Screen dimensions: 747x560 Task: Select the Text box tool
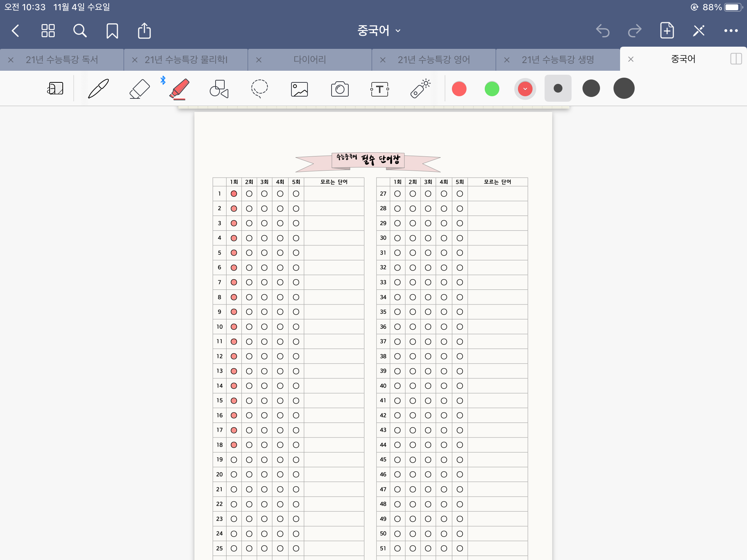click(x=380, y=89)
